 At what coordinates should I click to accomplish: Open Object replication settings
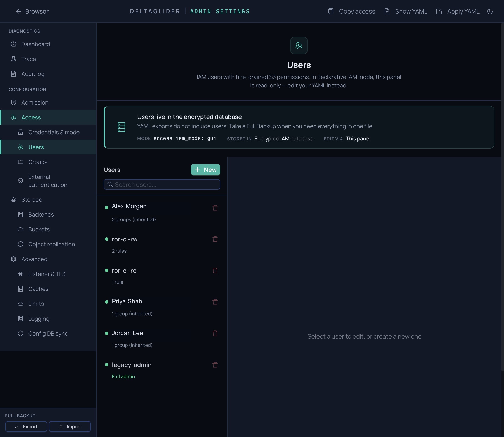click(x=51, y=244)
